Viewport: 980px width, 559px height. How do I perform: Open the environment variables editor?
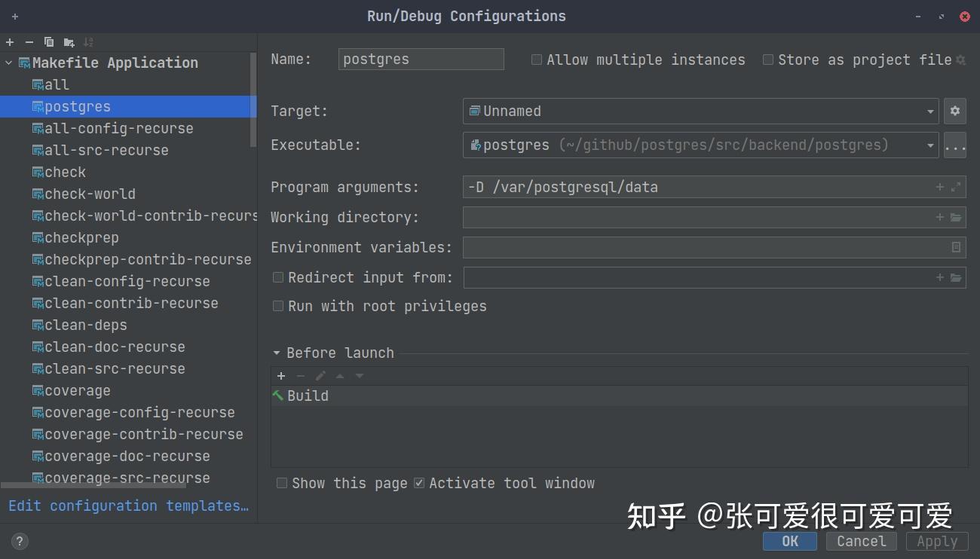[954, 247]
